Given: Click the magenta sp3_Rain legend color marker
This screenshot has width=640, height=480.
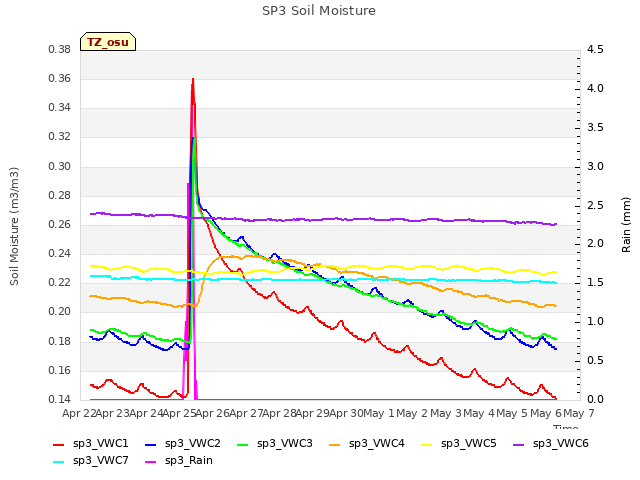Looking at the screenshot, I should [151, 462].
